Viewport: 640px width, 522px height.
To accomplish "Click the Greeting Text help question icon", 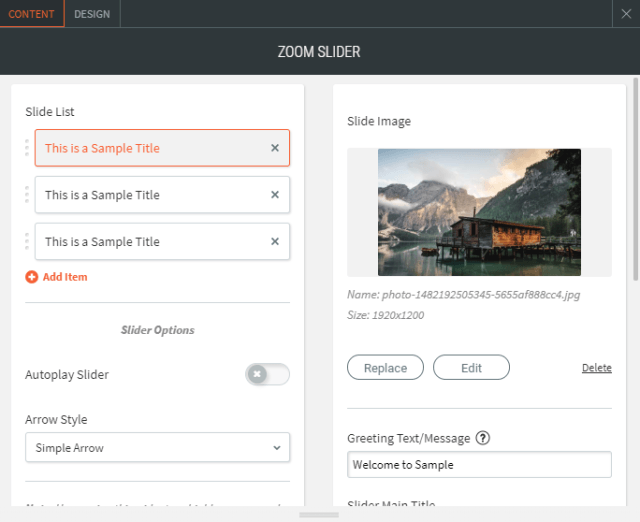I will [x=483, y=438].
